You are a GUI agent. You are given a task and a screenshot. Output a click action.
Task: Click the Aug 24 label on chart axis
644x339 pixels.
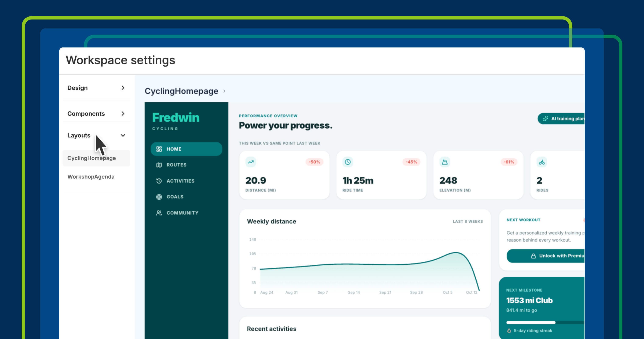[x=266, y=293]
